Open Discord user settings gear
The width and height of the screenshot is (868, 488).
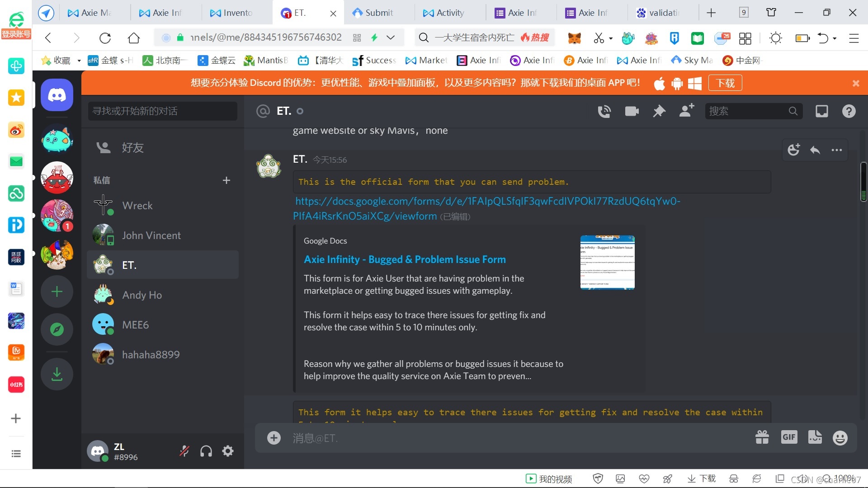[x=228, y=451]
